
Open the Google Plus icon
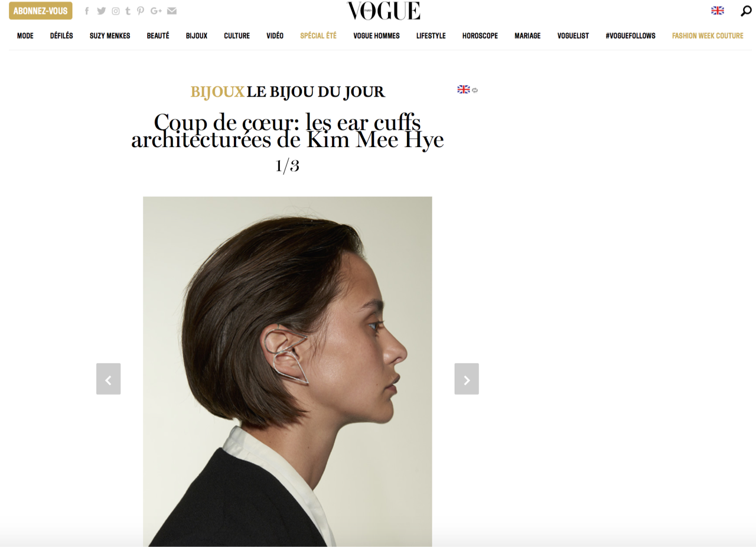pyautogui.click(x=156, y=11)
